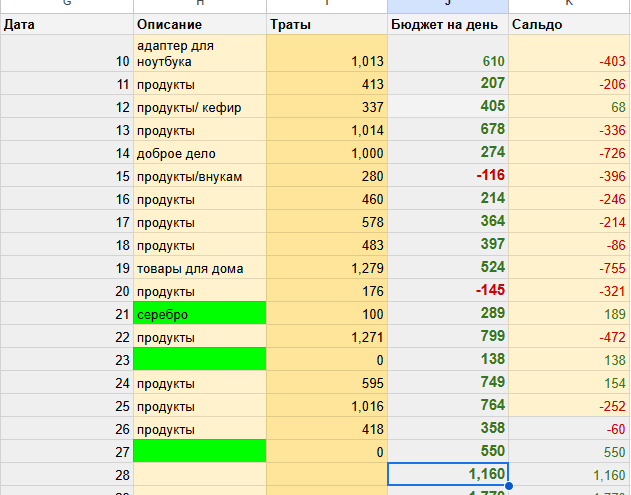Select balance cell showing -403
631x495 pixels.
(569, 53)
